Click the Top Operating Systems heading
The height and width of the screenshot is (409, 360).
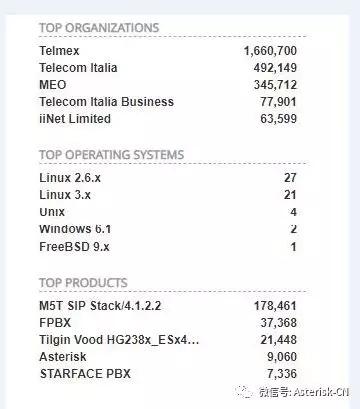click(112, 155)
